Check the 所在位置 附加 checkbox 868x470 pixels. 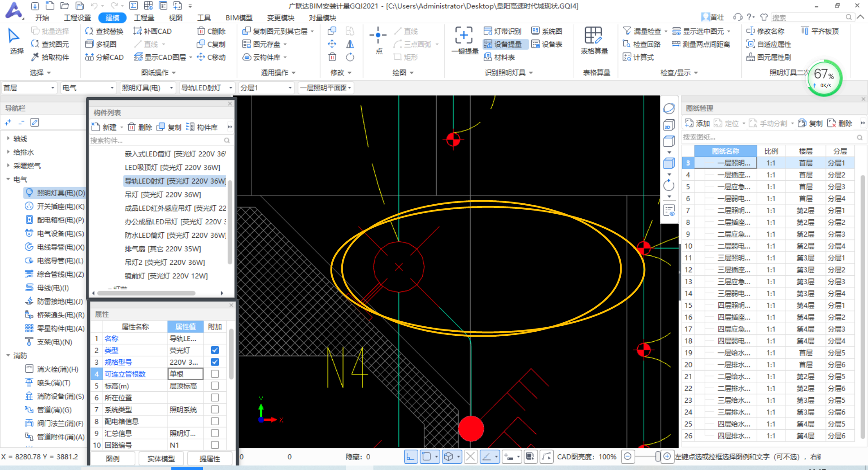coord(215,398)
